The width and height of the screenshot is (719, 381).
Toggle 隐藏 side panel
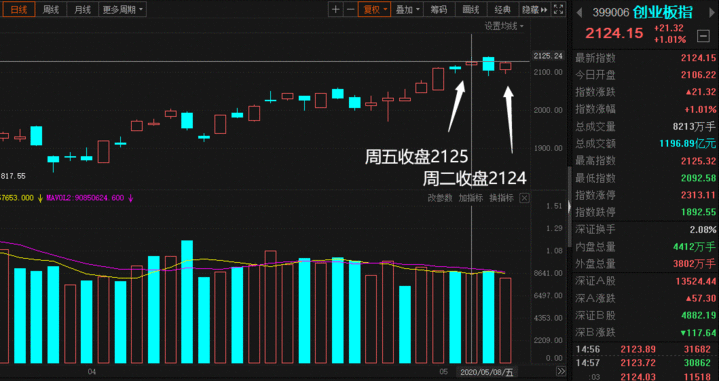point(535,9)
